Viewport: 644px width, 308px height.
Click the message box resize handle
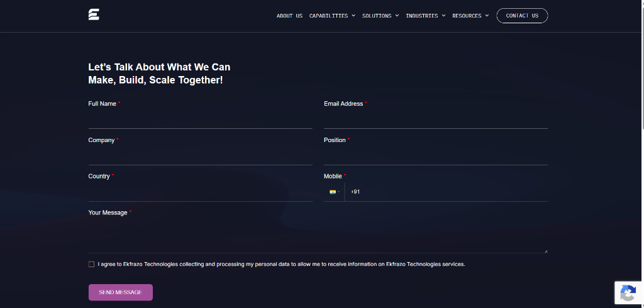coord(546,251)
